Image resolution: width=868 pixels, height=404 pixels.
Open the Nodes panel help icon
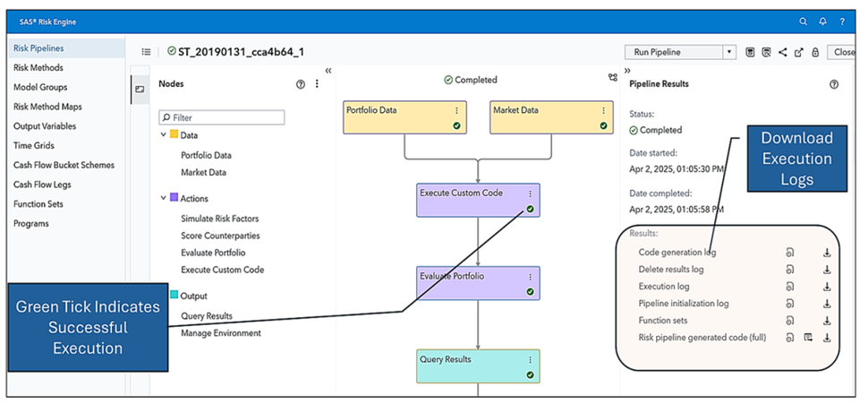pyautogui.click(x=301, y=84)
